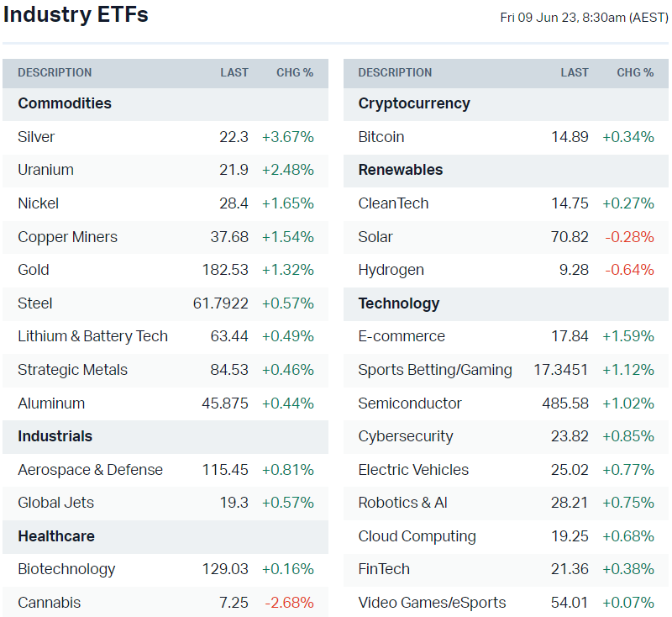Click the Industry ETFs page title
Viewport: 672px width, 617px height.
[76, 15]
